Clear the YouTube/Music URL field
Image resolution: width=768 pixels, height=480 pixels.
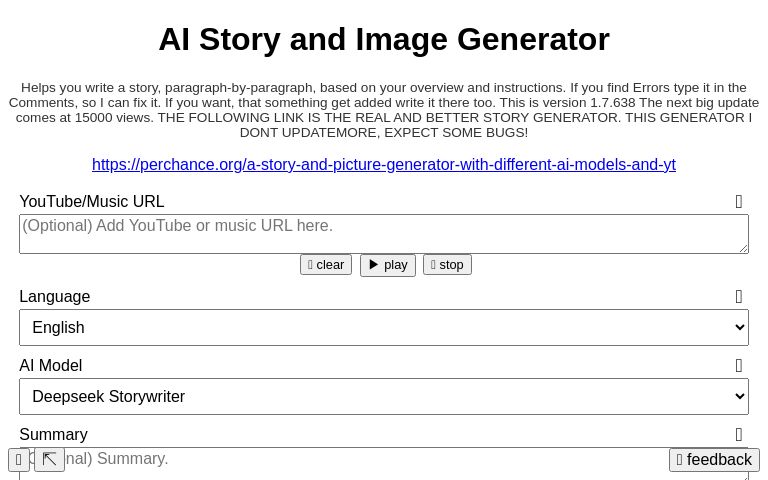coord(326,265)
